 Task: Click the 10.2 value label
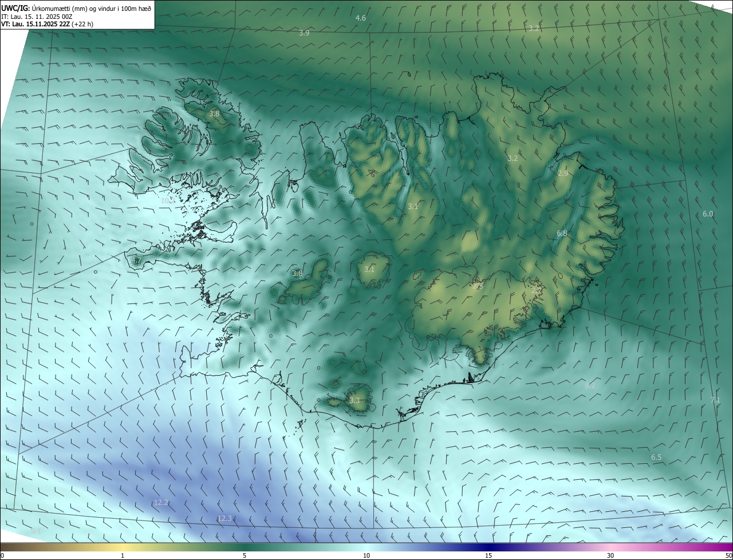click(167, 201)
